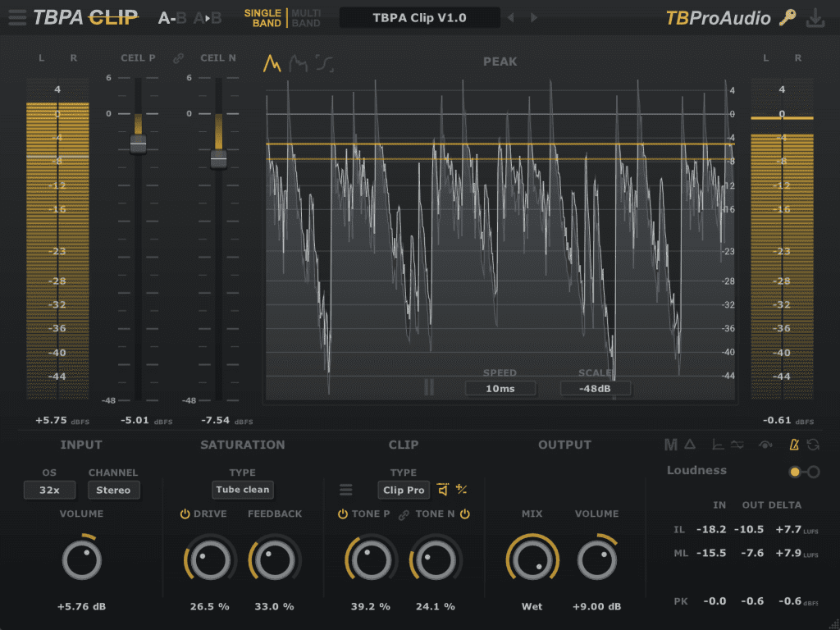Click the wrench icon in the top right
Screen dimensions: 840x630
coord(787,16)
